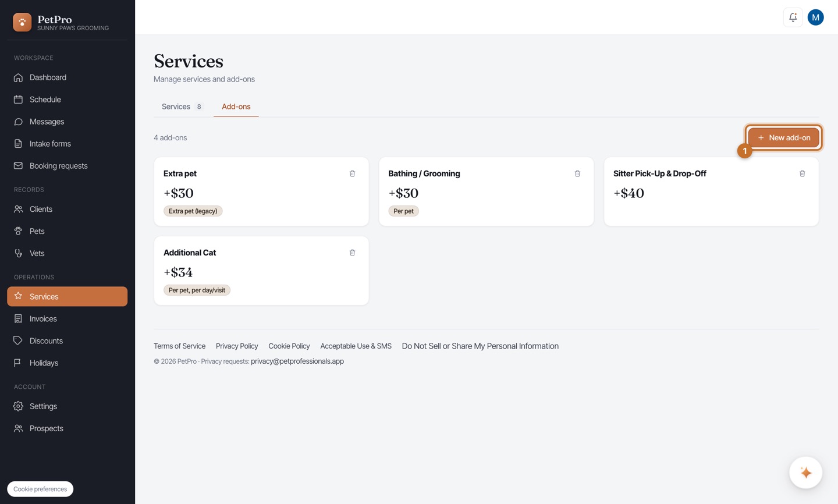Email privacy@petprofessionals.app link
This screenshot has width=838, height=504.
click(x=297, y=361)
